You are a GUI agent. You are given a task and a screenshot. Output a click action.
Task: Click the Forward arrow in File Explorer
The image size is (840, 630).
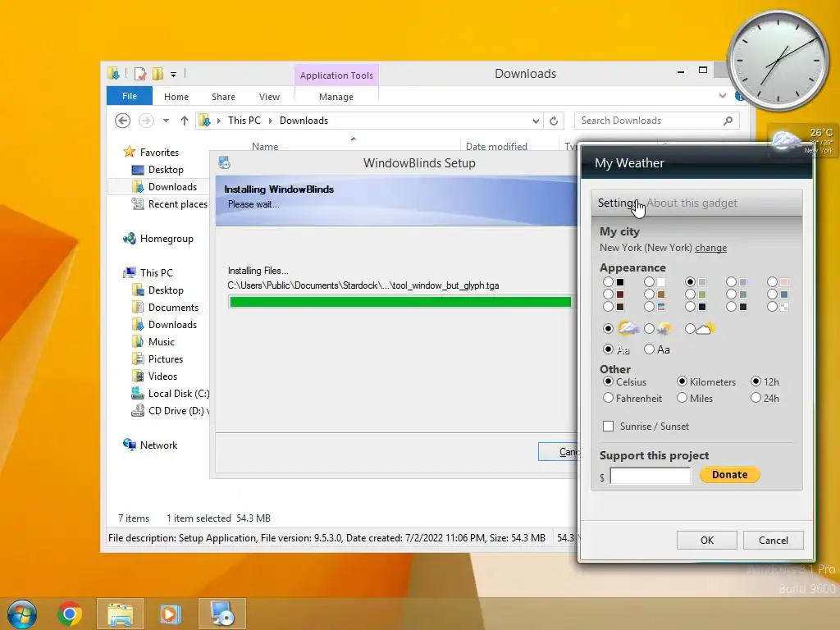146,121
